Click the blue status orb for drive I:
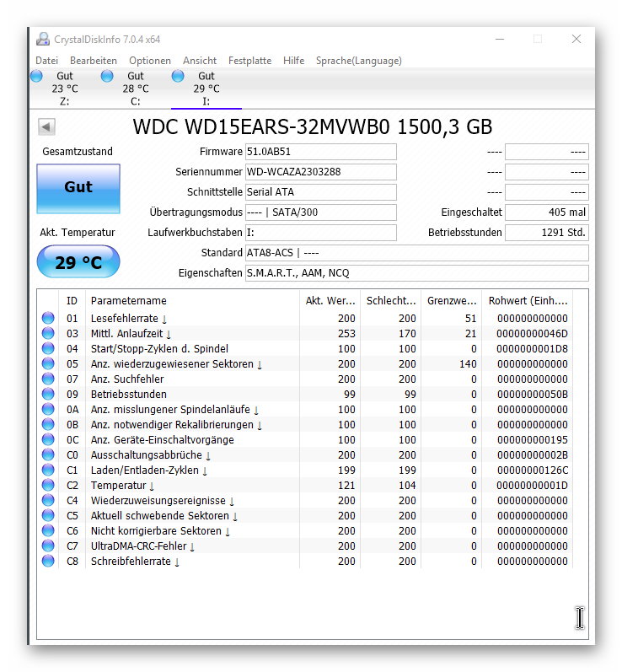622x672 pixels. (x=178, y=76)
